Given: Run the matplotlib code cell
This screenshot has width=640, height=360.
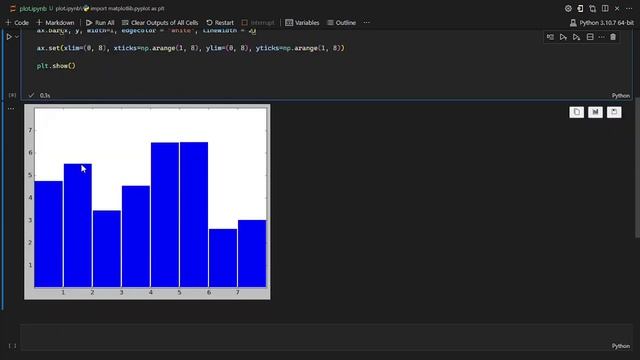Looking at the screenshot, I should (x=9, y=37).
